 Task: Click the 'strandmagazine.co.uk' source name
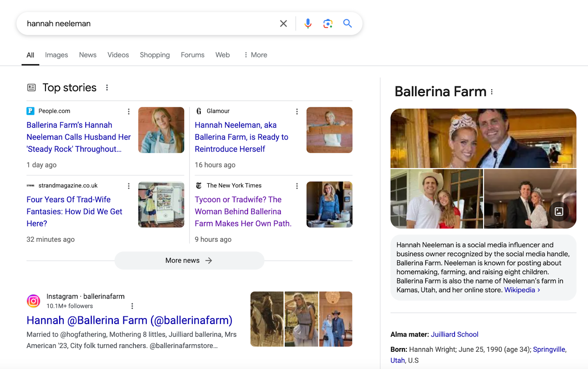pyautogui.click(x=68, y=186)
